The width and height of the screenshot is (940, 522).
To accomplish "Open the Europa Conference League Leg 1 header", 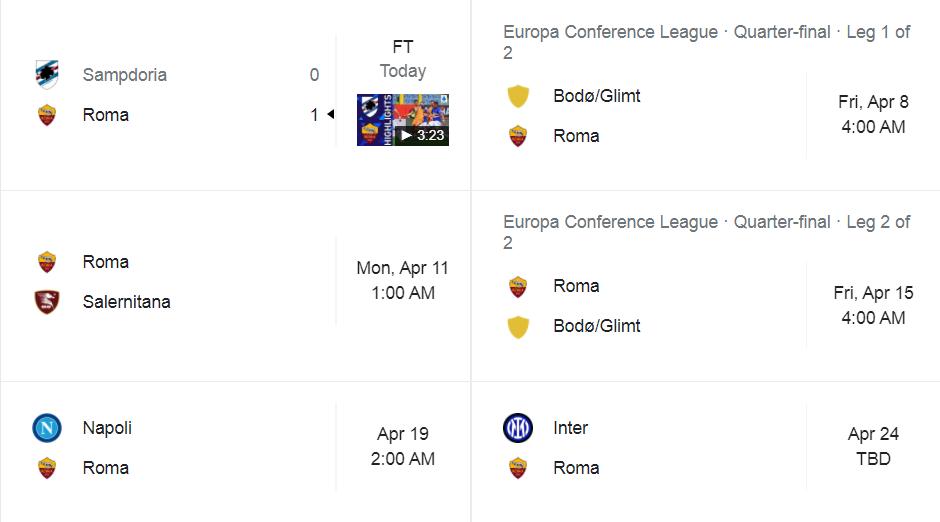I will (707, 42).
